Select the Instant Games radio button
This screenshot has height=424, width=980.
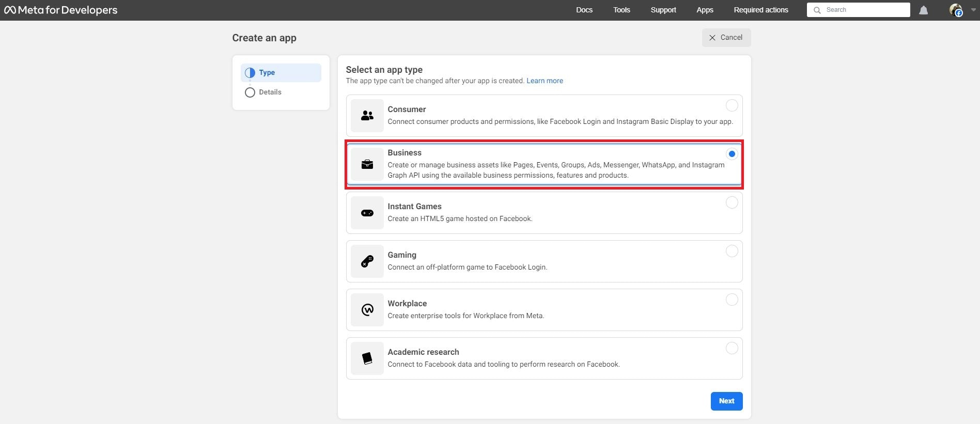[732, 202]
